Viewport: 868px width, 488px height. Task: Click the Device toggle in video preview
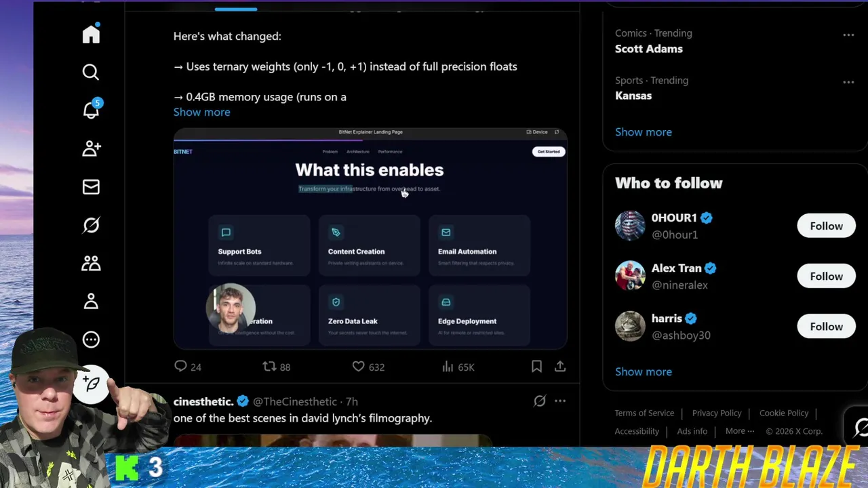coord(537,132)
